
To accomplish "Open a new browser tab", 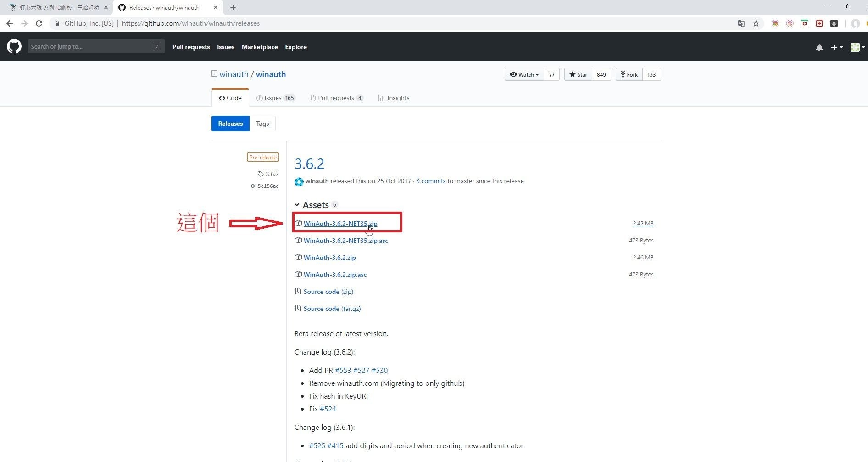I will pyautogui.click(x=233, y=7).
